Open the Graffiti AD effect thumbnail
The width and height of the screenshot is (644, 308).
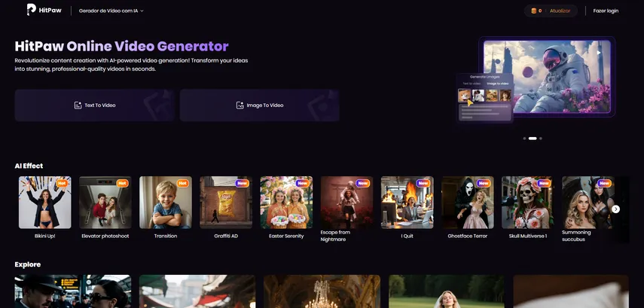pos(226,203)
